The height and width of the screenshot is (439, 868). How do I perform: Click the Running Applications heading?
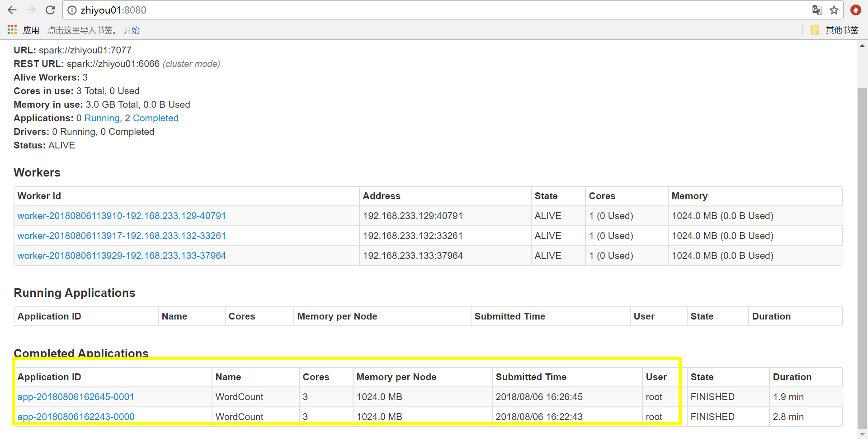point(75,293)
